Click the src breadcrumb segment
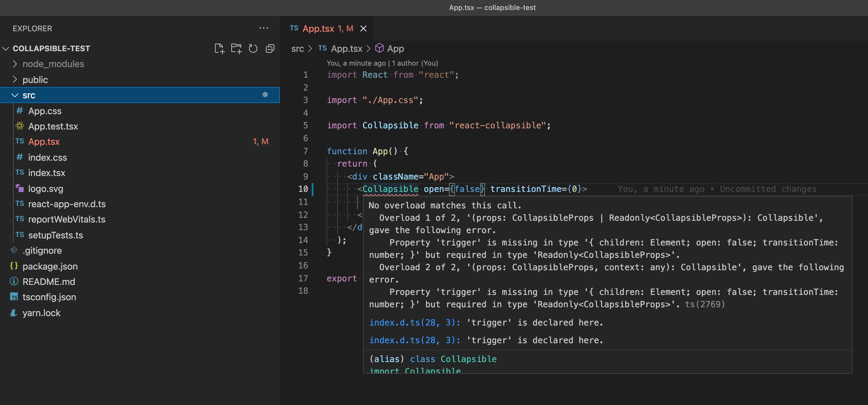 click(x=297, y=49)
